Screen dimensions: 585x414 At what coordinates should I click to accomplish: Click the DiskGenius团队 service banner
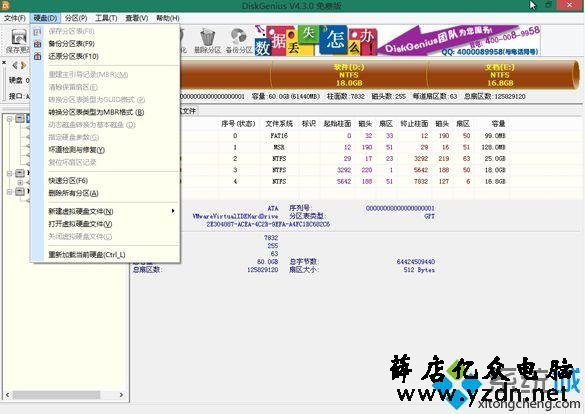pyautogui.click(x=460, y=40)
